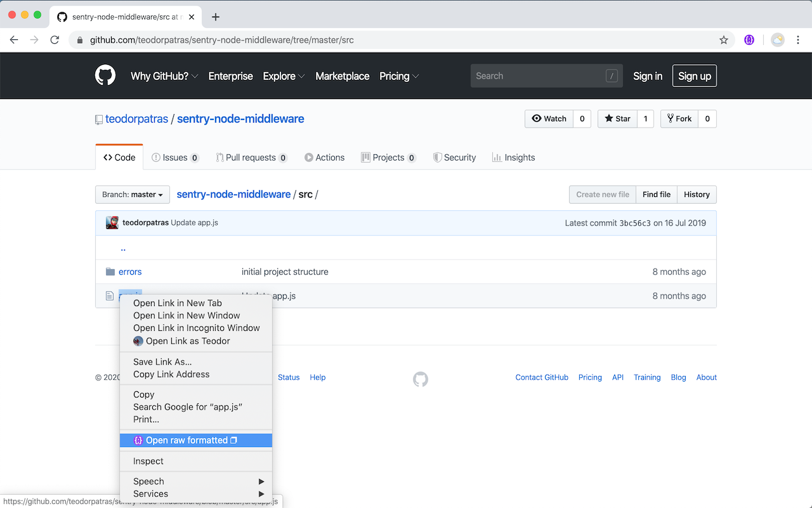Choose Open raw formatted
This screenshot has width=812, height=508.
coord(196,440)
